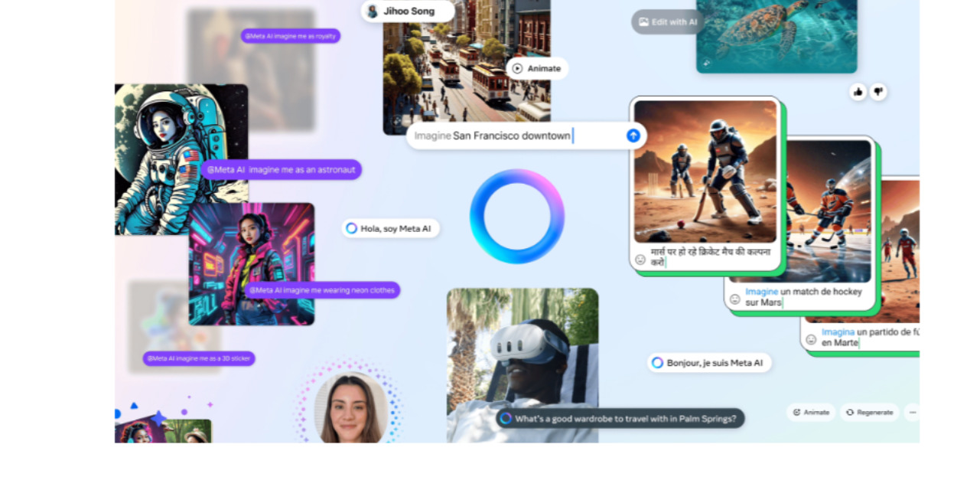This screenshot has height=490, width=980.
Task: Click the Regenerate button
Action: (869, 412)
